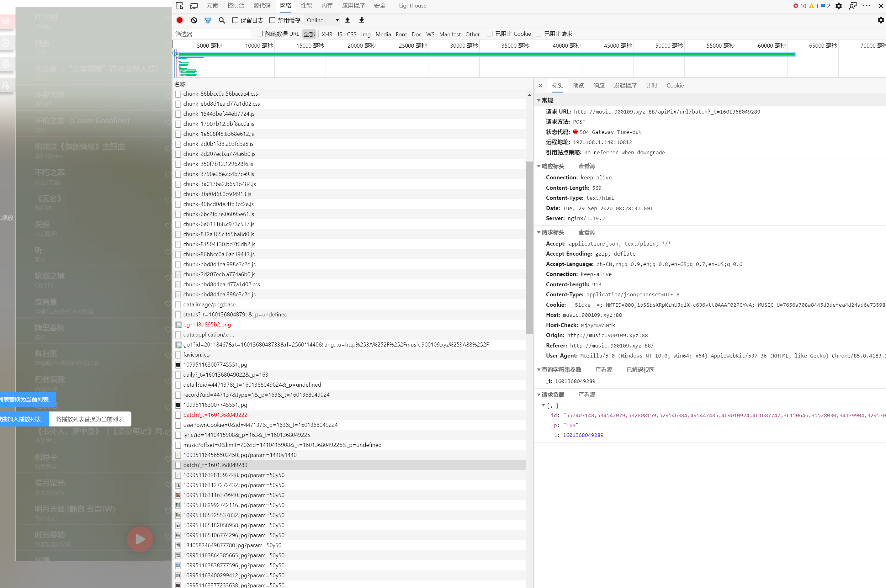Search within network requests

(x=222, y=20)
